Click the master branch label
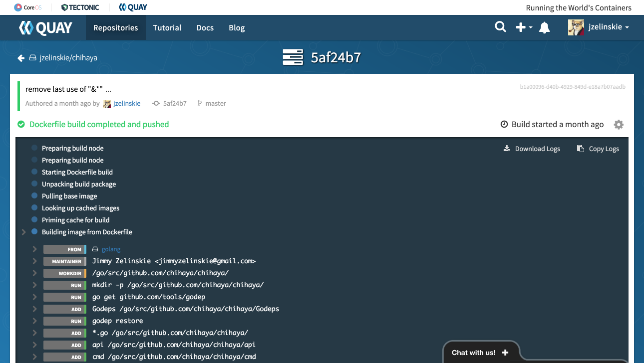This screenshot has width=644, height=363. pyautogui.click(x=216, y=103)
